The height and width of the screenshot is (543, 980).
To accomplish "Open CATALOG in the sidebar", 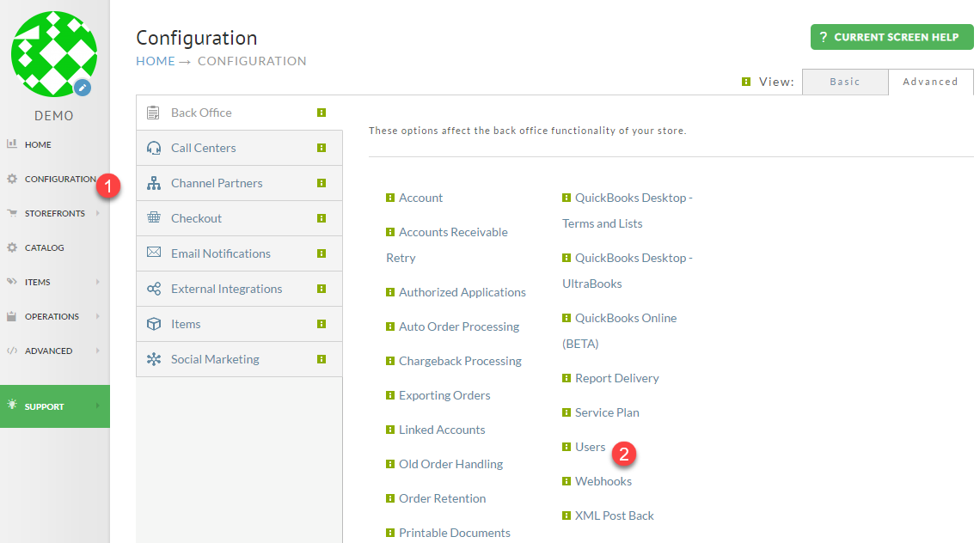I will click(45, 247).
